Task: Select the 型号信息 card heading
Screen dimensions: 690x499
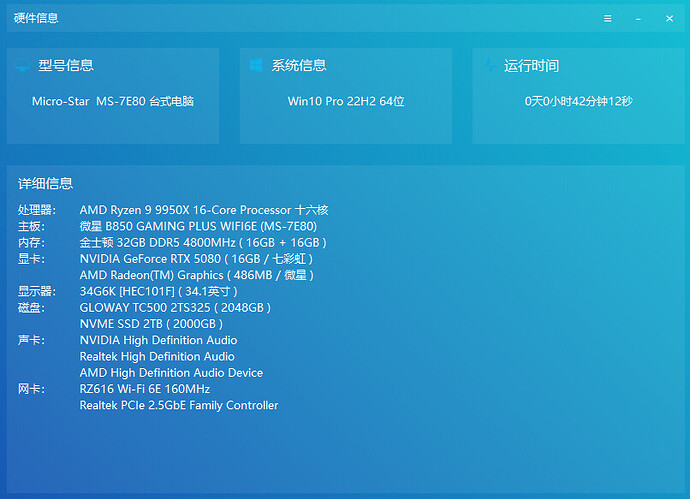Action: pos(66,66)
